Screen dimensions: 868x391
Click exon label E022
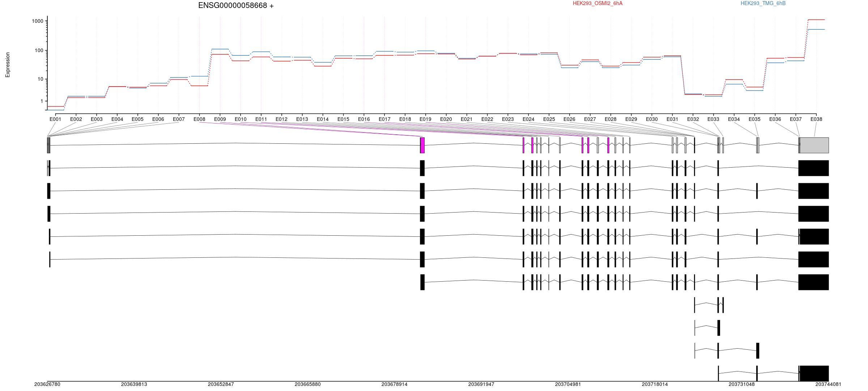tap(487, 119)
